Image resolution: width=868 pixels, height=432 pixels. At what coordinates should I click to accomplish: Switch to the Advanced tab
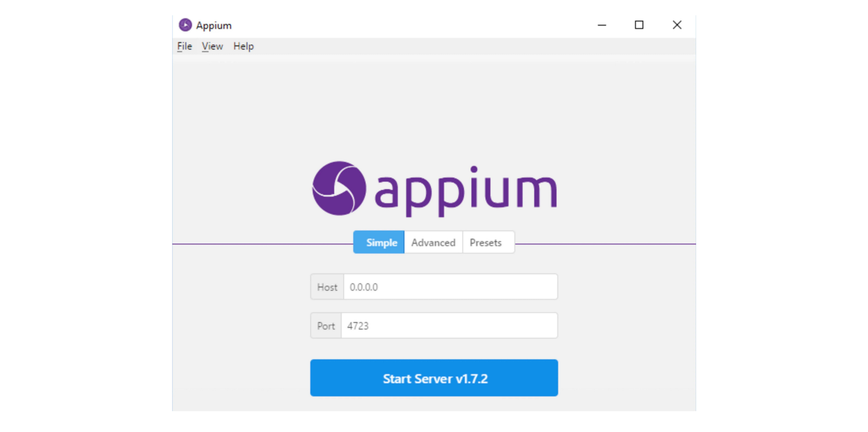433,242
